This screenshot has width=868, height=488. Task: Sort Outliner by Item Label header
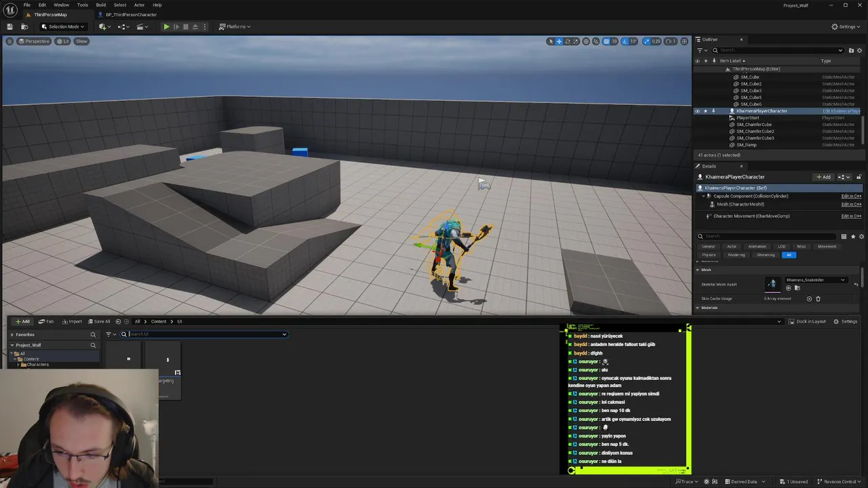(732, 61)
